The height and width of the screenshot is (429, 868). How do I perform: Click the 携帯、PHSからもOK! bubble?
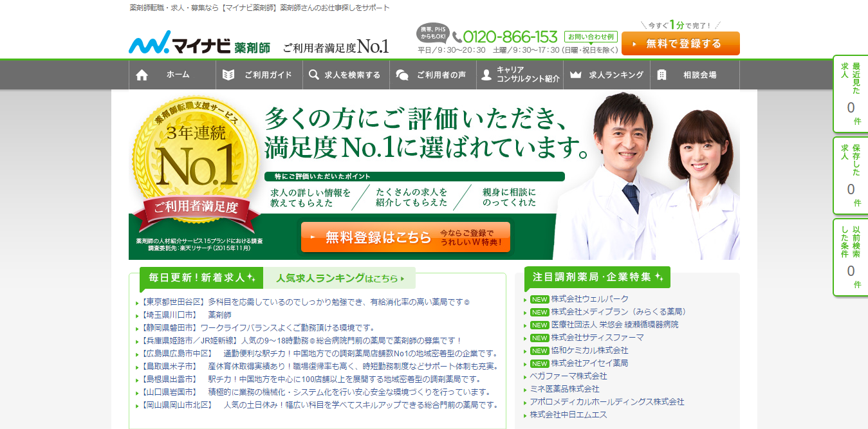[434, 32]
